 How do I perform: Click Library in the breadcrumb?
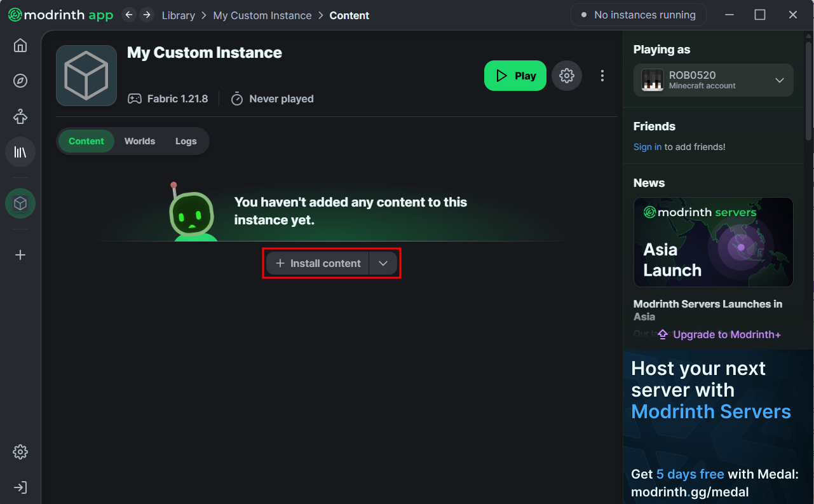coord(179,15)
